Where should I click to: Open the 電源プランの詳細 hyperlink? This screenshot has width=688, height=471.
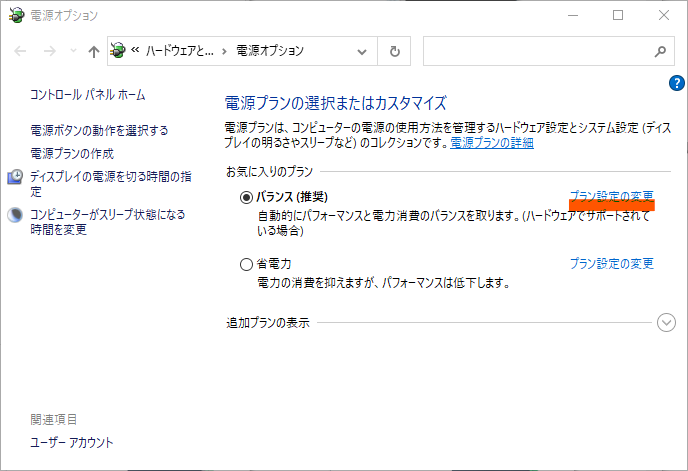tap(492, 143)
